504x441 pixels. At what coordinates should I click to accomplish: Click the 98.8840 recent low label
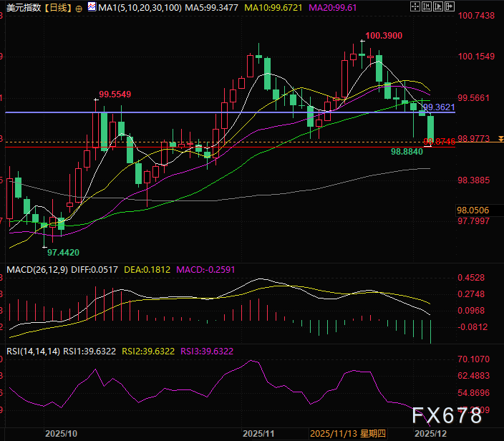pyautogui.click(x=406, y=152)
